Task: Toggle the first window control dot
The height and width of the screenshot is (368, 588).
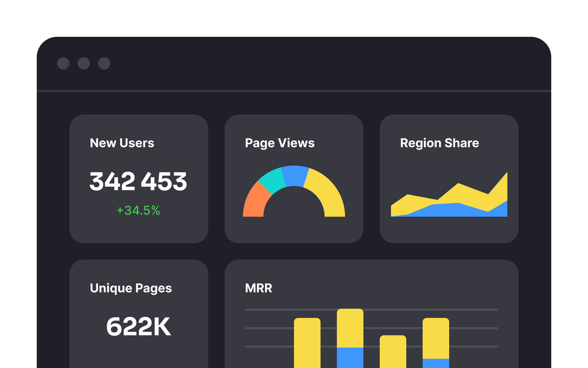Action: point(64,63)
